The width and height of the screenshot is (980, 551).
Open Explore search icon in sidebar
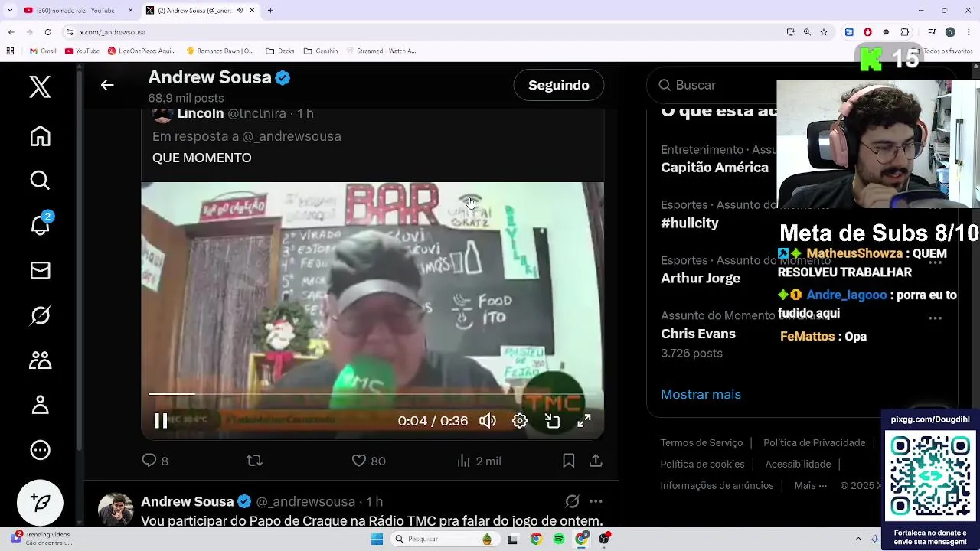coord(40,181)
